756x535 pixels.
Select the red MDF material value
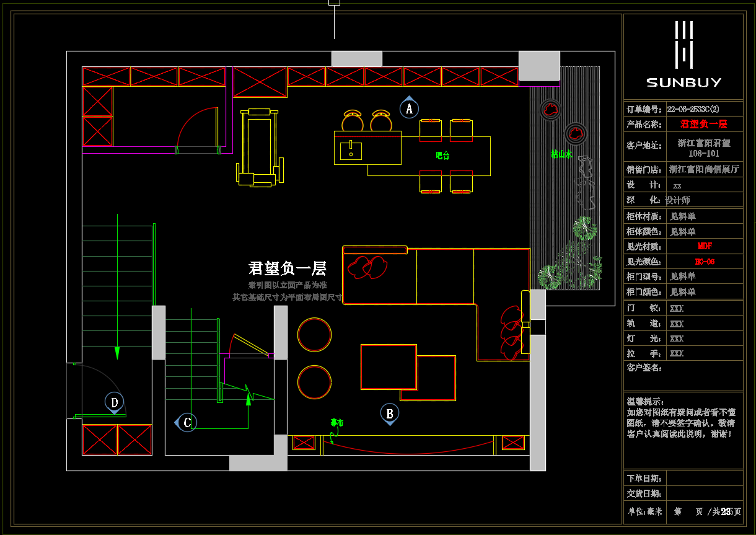705,247
